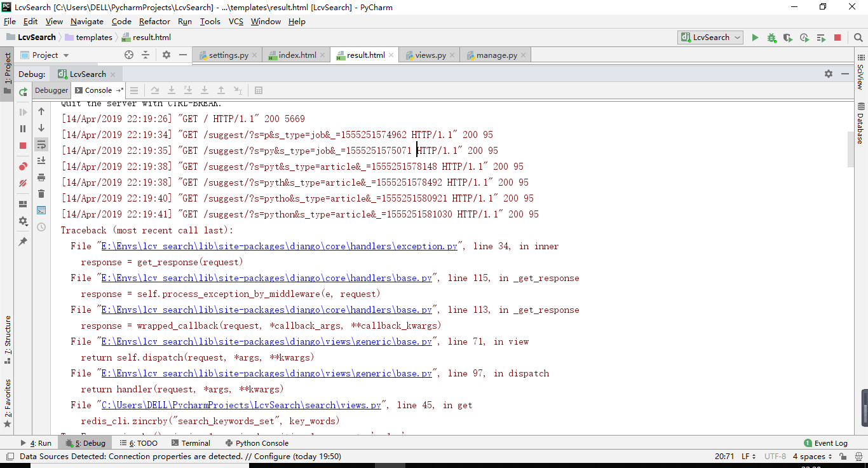The height and width of the screenshot is (468, 868).
Task: Open the Python console prompt icon
Action: tap(41, 210)
